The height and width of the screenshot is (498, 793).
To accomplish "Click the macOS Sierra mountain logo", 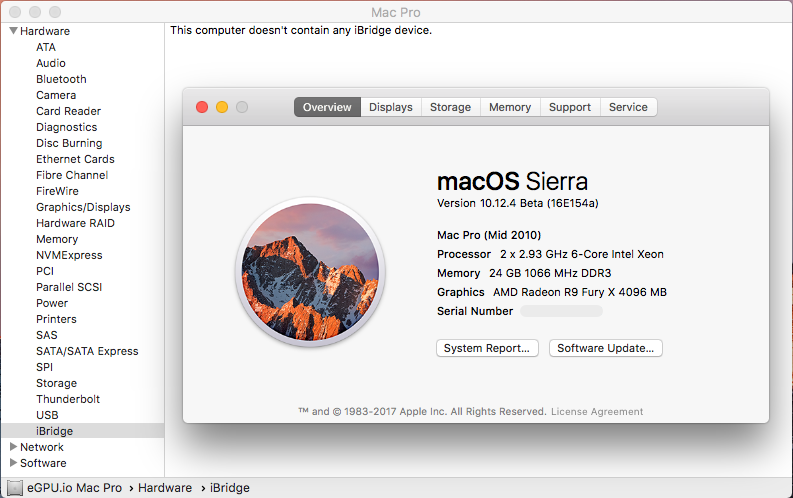I will pos(310,272).
